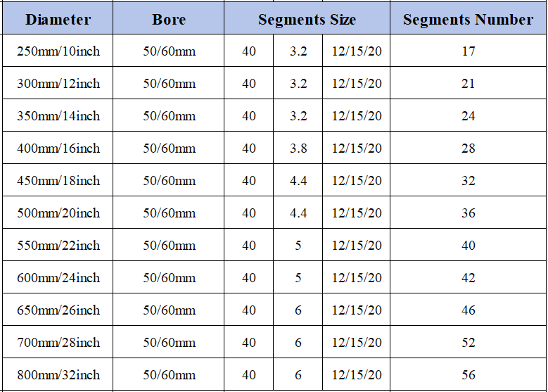This screenshot has height=392, width=548.
Task: Click the segments number 52 cell
Action: point(469,343)
